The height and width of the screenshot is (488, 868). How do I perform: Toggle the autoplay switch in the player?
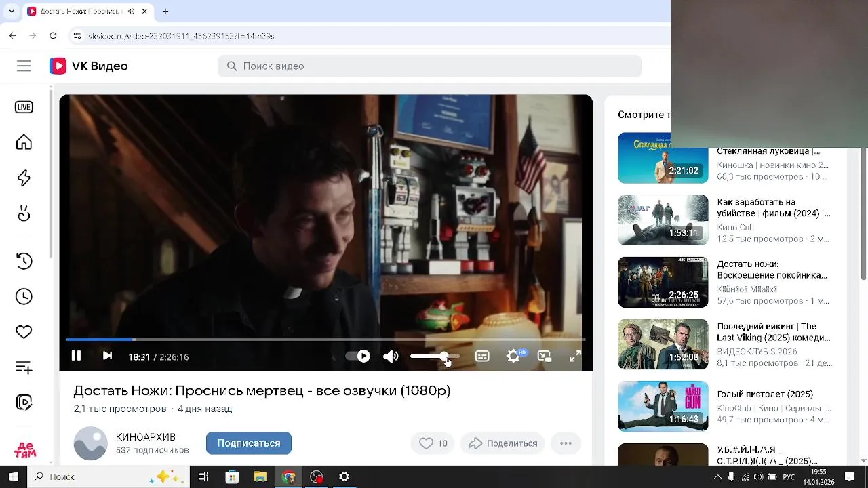pos(359,356)
